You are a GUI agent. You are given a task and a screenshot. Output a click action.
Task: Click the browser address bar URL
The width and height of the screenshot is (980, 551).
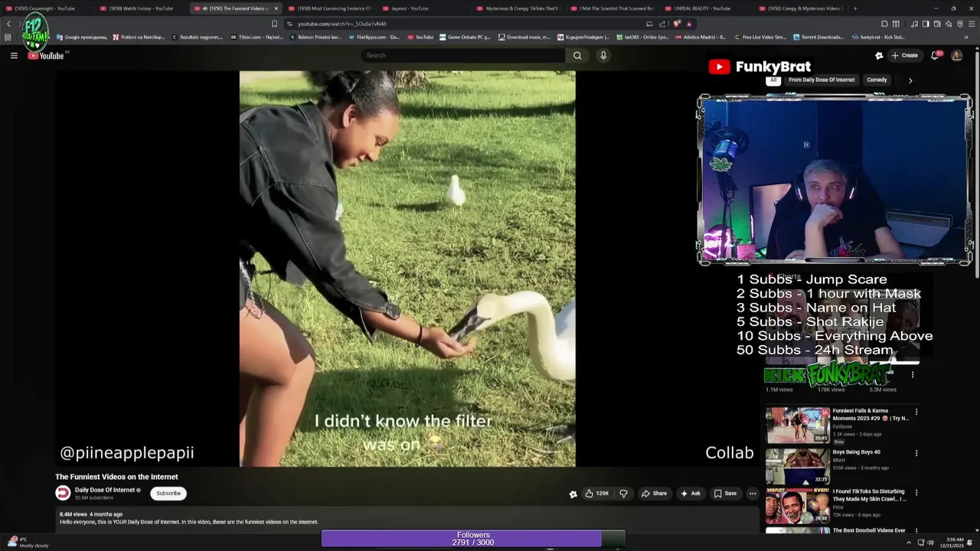tap(341, 24)
